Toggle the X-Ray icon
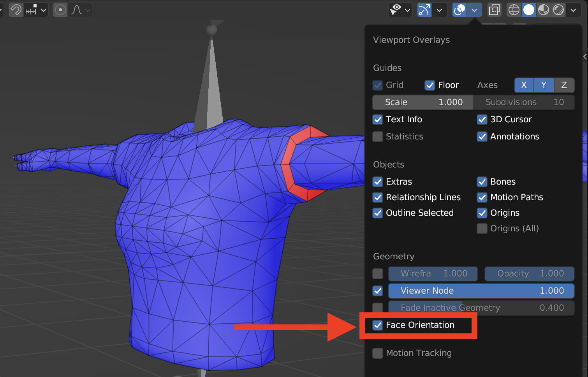This screenshot has width=588, height=377. (x=495, y=10)
